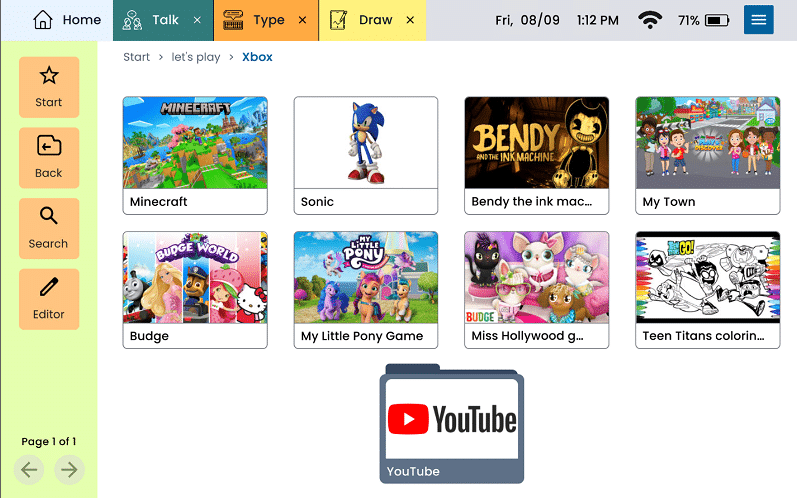Go to previous page arrow
Viewport: 797px width, 498px height.
[29, 469]
